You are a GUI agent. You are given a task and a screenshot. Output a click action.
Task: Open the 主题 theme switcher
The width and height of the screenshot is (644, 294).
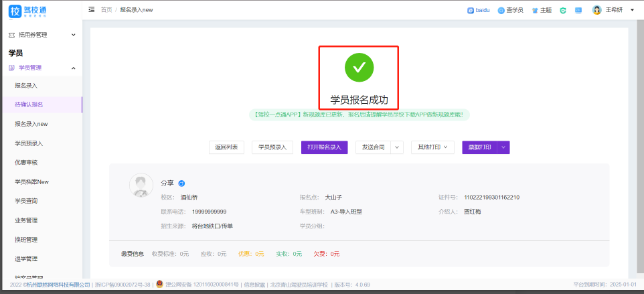pos(542,10)
